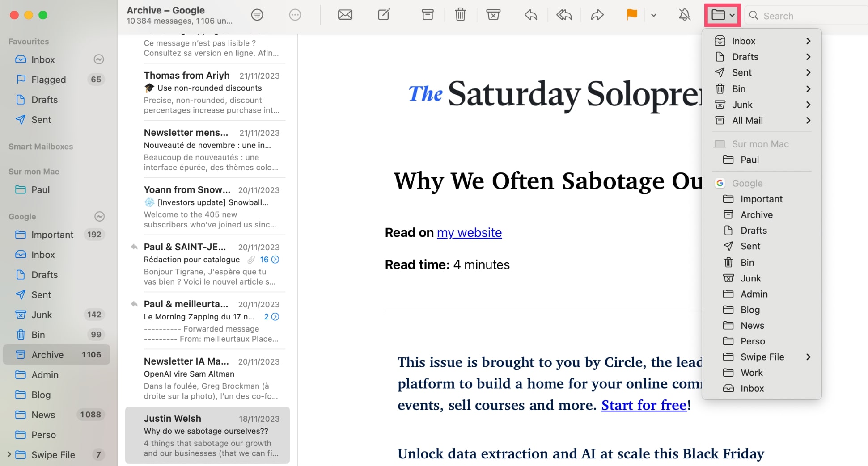The width and height of the screenshot is (868, 466).
Task: Open the Move to folder dropdown
Action: [723, 15]
